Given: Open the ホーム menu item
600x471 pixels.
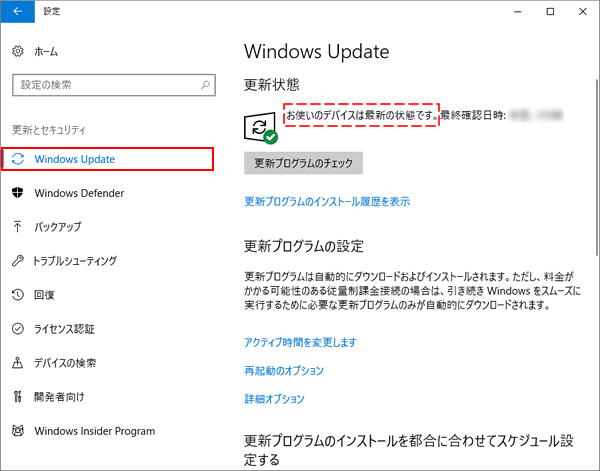Looking at the screenshot, I should (46, 51).
